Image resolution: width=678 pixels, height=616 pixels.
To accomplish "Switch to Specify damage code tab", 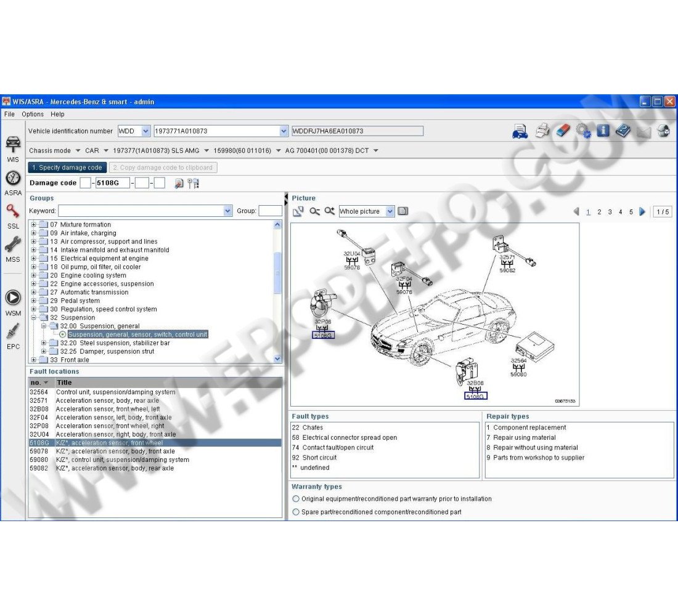I will (67, 168).
